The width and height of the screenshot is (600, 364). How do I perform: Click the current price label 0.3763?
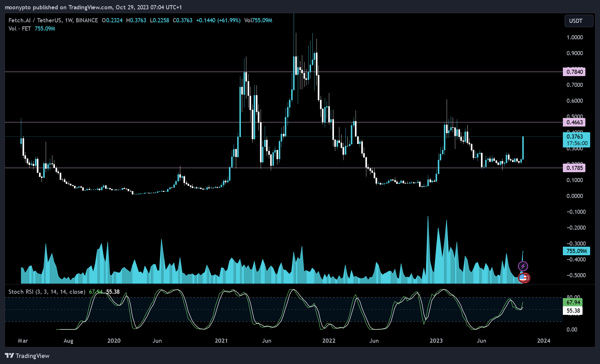[x=576, y=140]
